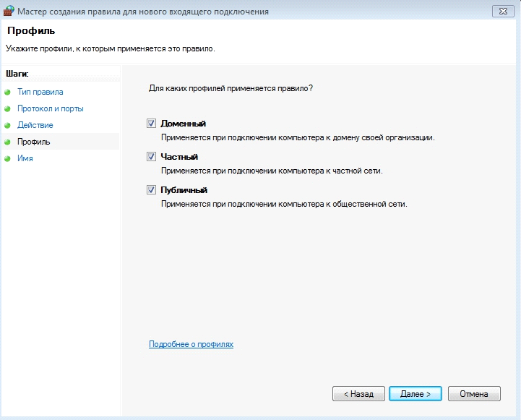
Task: Click the Частный label text
Action: (179, 157)
